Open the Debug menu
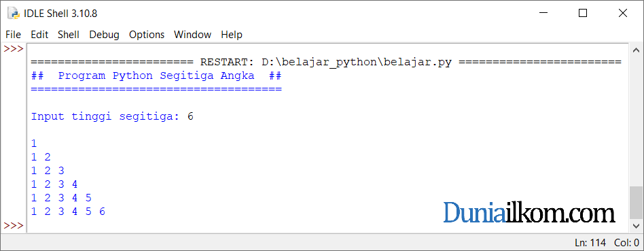This screenshot has width=644, height=251. pyautogui.click(x=105, y=35)
